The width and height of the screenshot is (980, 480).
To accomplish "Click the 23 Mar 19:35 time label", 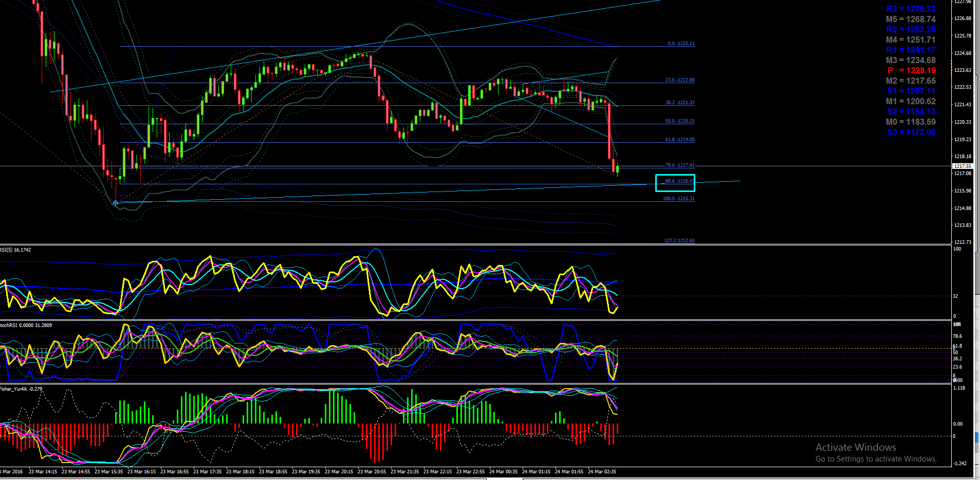I will tap(306, 472).
